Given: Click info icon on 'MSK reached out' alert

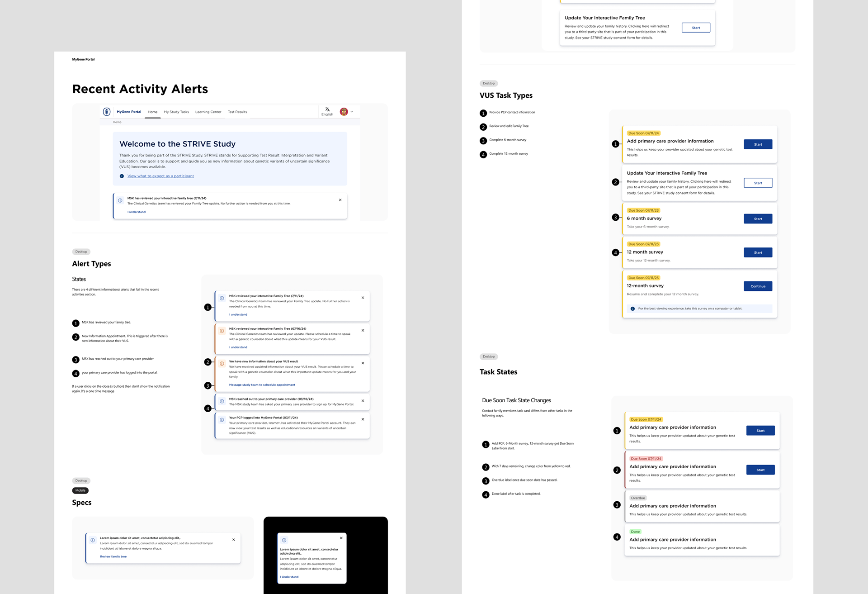Looking at the screenshot, I should click(x=222, y=401).
